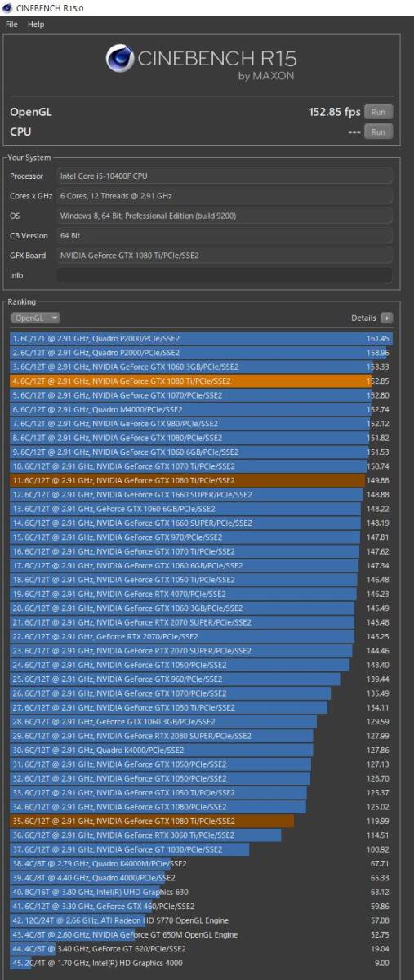414x980 pixels.
Task: Click the Processor field Intel Core i5-10400F
Action: point(225,176)
